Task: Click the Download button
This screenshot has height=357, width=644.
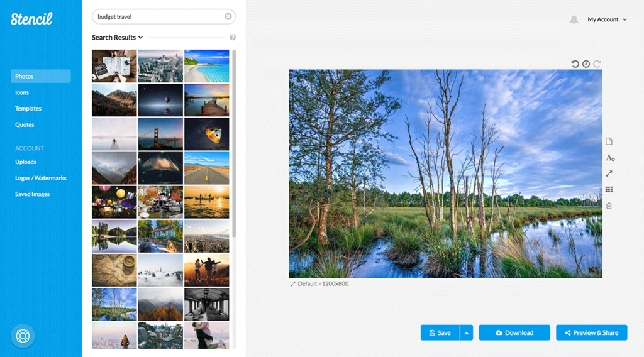Action: coord(514,332)
